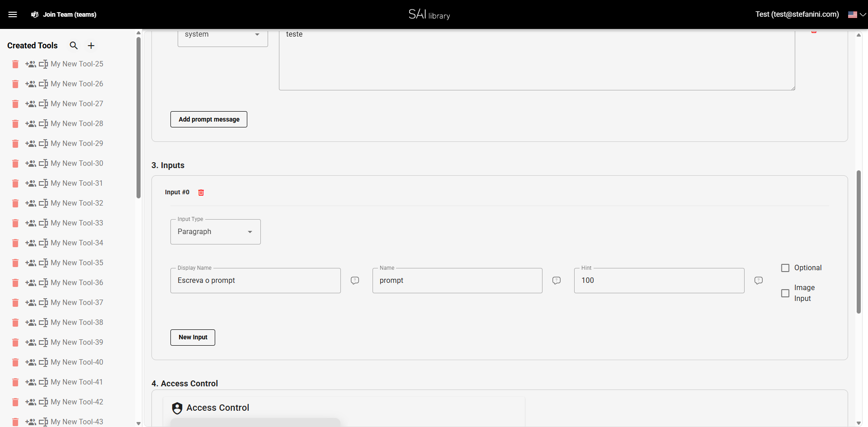868x427 pixels.
Task: Toggle the comment bubble next to Hint field
Action: click(758, 280)
